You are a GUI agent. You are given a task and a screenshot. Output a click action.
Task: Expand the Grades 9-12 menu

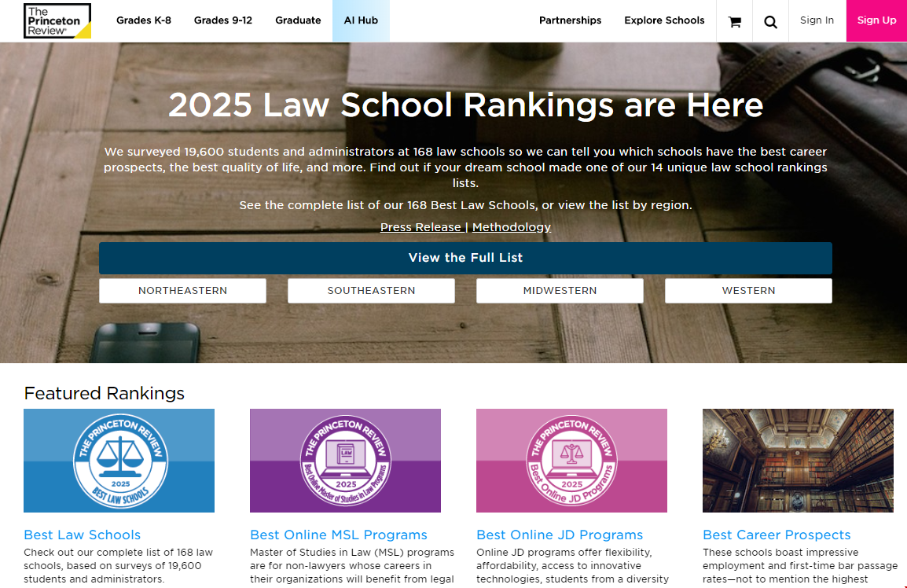click(x=223, y=20)
